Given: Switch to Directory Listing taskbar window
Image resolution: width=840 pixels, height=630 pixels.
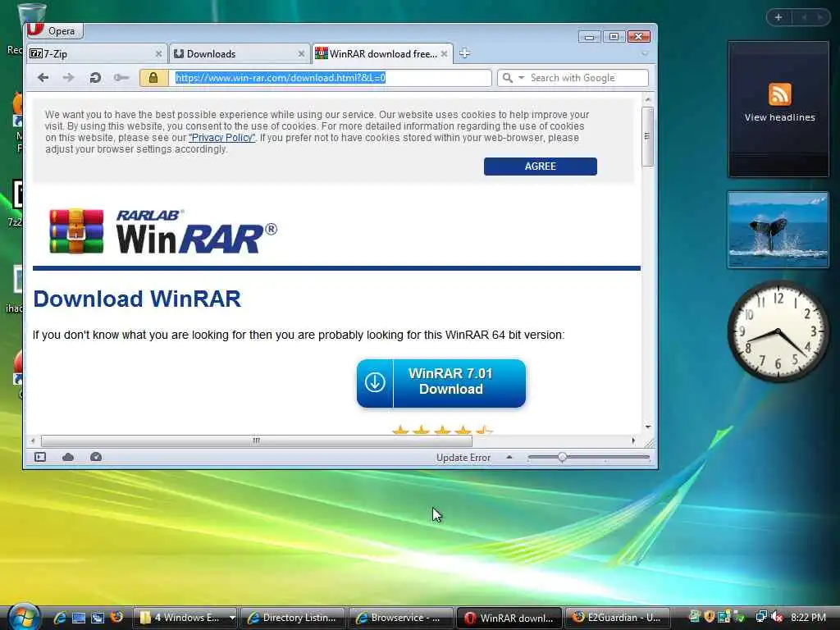Looking at the screenshot, I should pos(293,618).
